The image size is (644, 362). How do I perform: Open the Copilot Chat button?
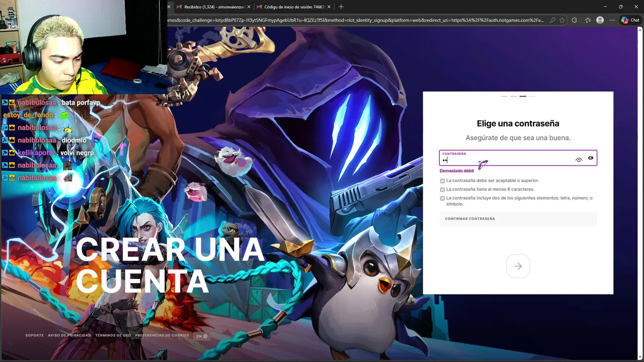pyautogui.click(x=629, y=20)
